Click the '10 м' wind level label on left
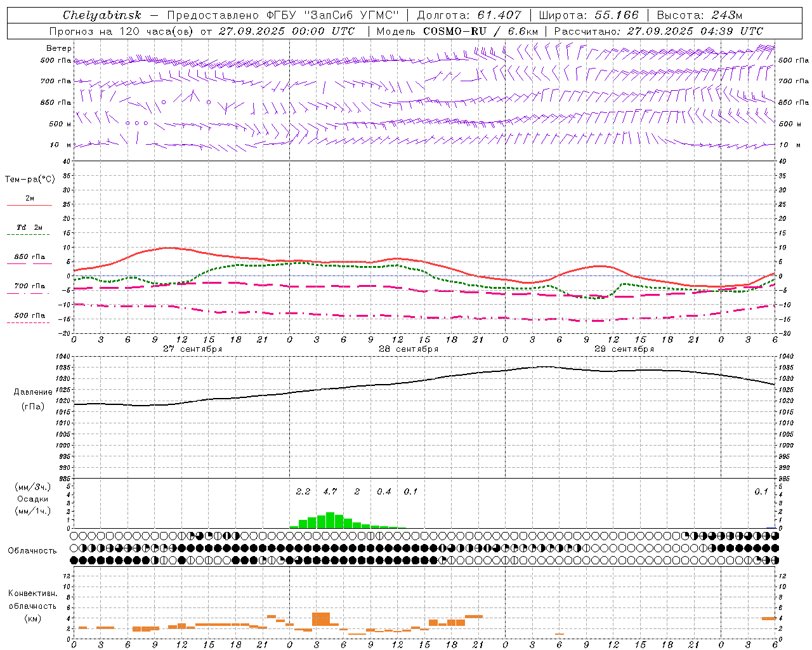 coord(61,145)
